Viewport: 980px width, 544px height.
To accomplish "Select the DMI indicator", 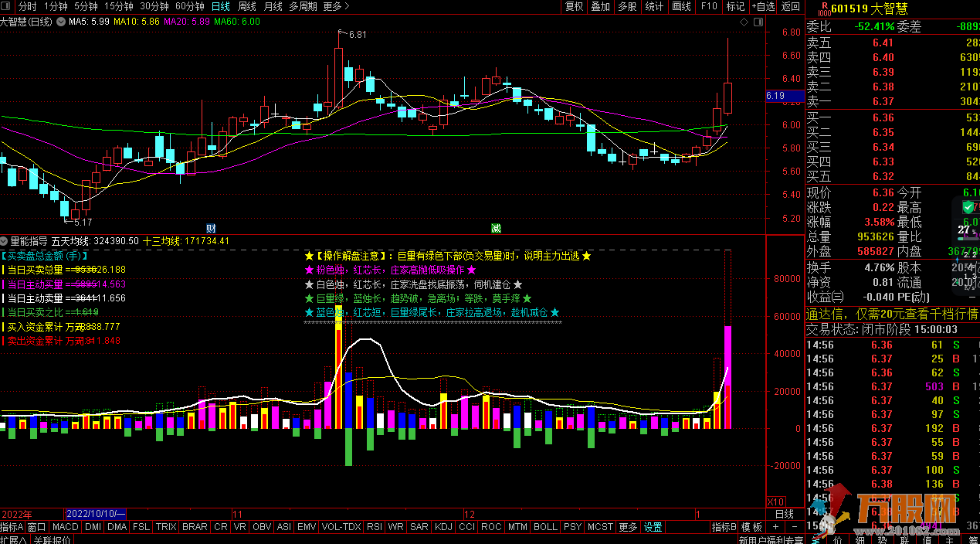I will click(x=93, y=527).
